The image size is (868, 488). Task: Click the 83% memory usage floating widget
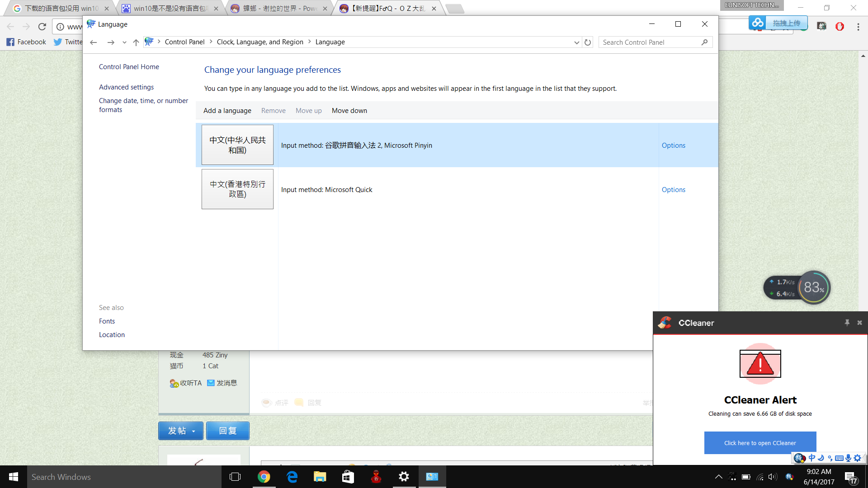point(814,287)
